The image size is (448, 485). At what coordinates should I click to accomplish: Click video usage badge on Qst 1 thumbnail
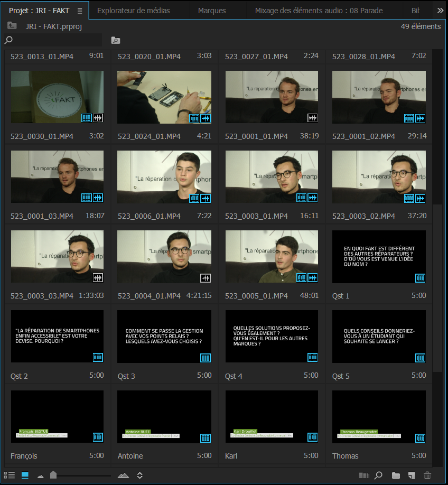click(421, 278)
